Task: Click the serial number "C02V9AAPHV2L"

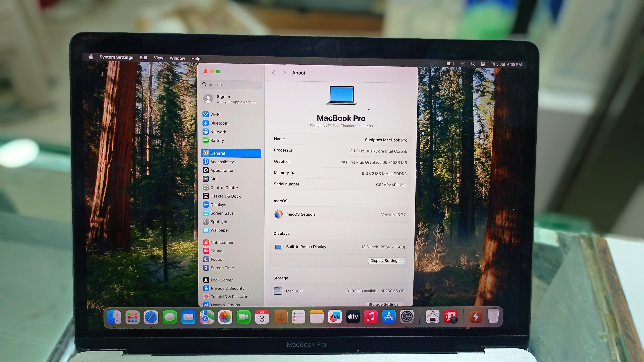Action: point(391,185)
